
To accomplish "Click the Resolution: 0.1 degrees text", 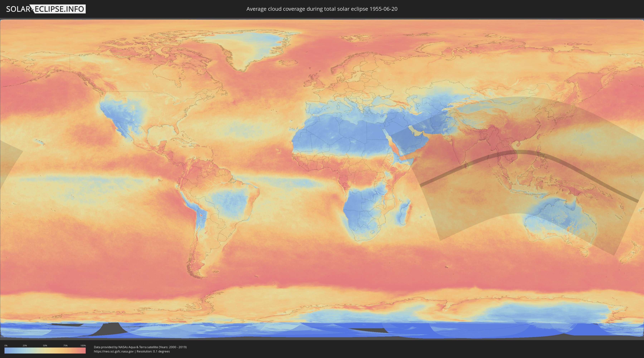I will tap(153, 351).
